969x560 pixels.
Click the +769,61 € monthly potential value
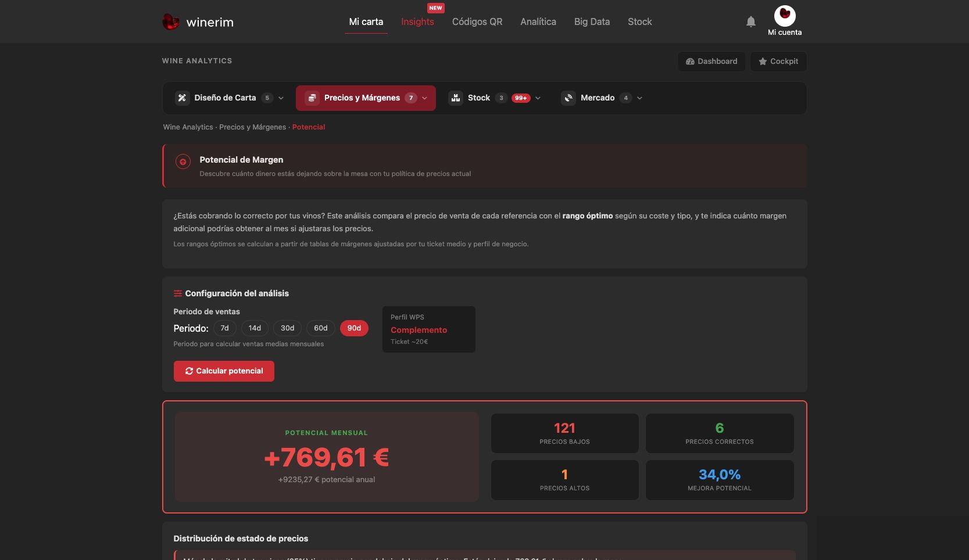point(327,458)
